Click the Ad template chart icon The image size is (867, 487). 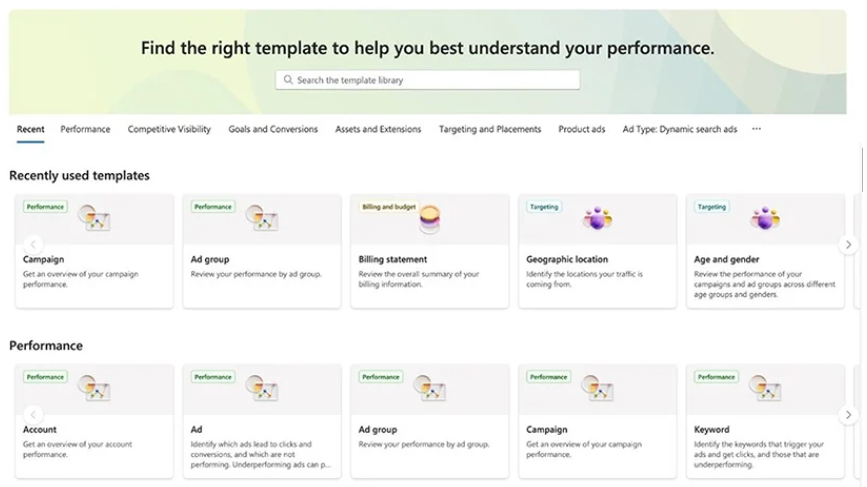[262, 388]
